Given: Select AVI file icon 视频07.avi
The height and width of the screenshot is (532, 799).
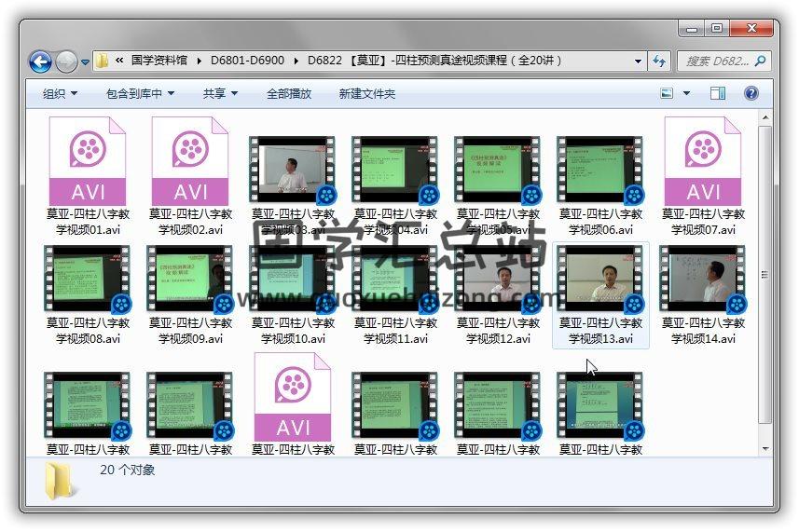Looking at the screenshot, I should point(703,159).
